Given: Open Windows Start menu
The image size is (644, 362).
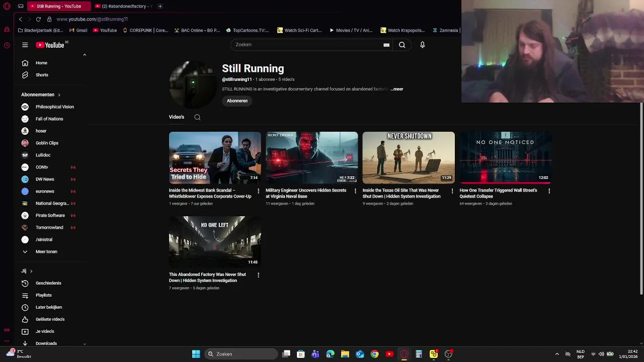Looking at the screenshot, I should click(x=196, y=354).
